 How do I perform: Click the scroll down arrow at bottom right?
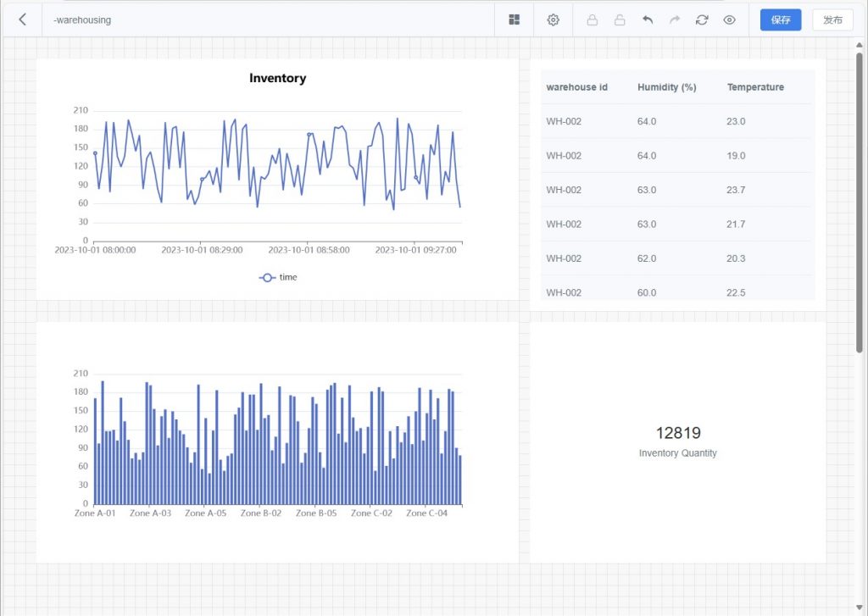[x=860, y=608]
